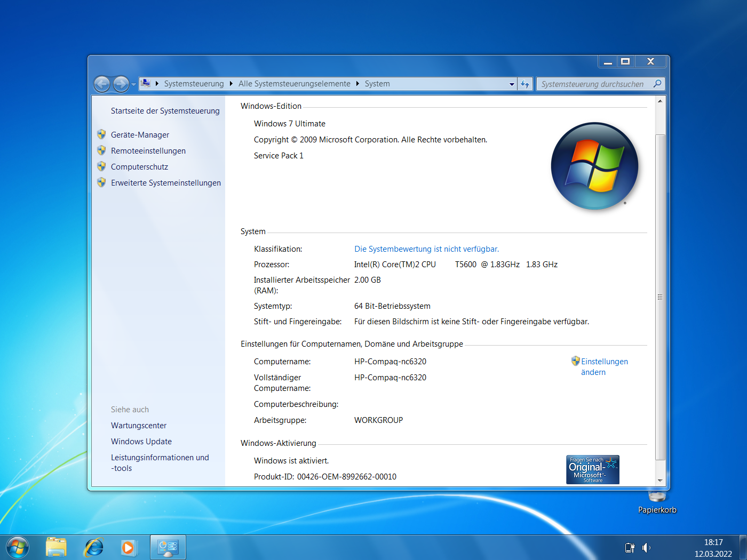Image resolution: width=747 pixels, height=560 pixels.
Task: Select Alle Systemsteuerungselemente breadcrumb
Action: 294,84
